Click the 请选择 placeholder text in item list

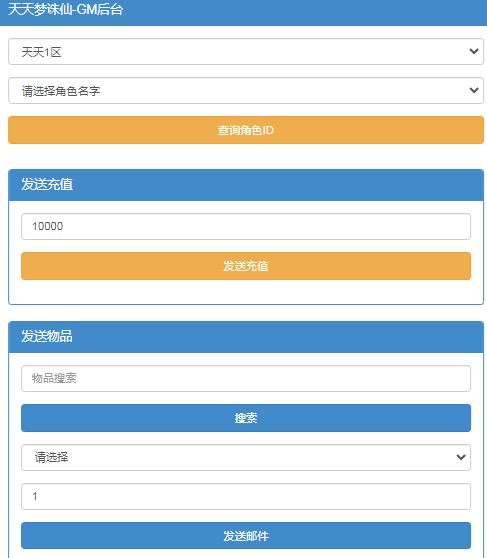tap(51, 457)
